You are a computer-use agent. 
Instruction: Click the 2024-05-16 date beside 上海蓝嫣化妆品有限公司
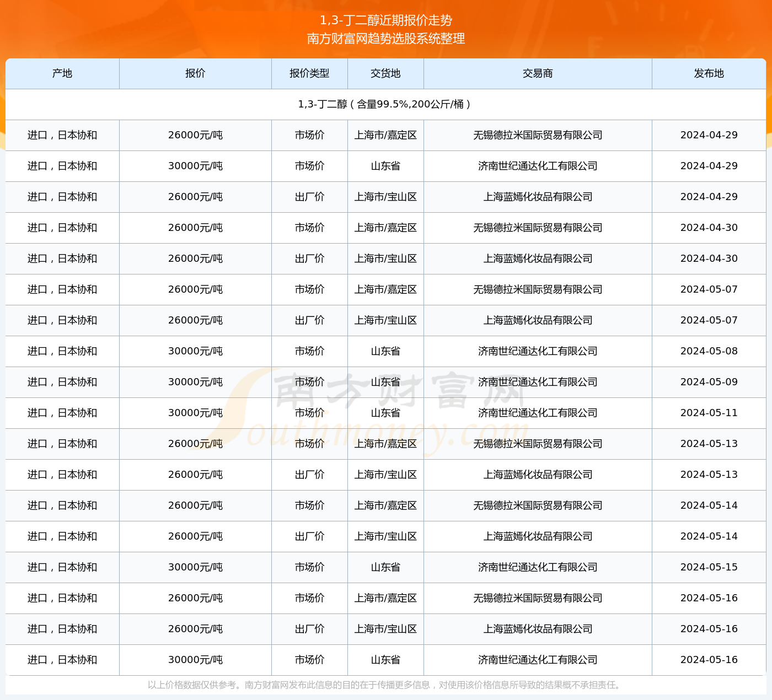click(709, 629)
